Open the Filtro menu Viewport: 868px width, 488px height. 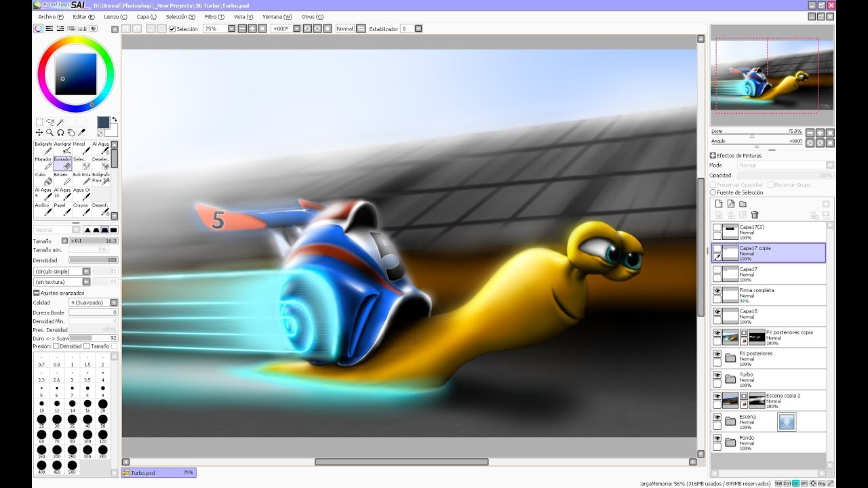pyautogui.click(x=214, y=16)
